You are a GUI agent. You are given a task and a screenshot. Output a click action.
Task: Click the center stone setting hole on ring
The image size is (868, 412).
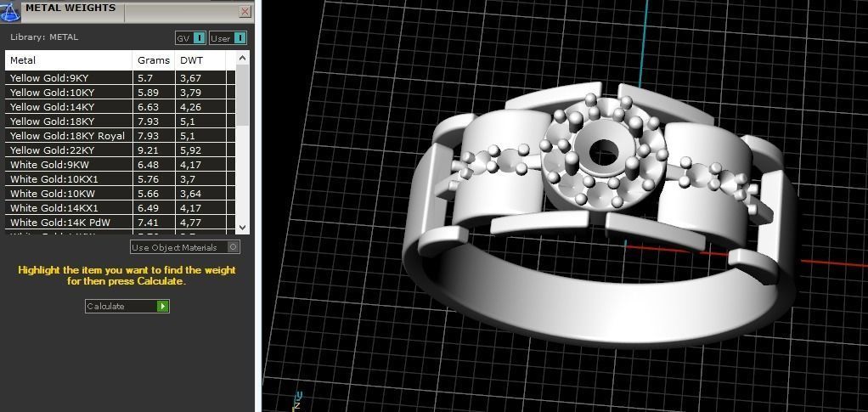(x=604, y=152)
